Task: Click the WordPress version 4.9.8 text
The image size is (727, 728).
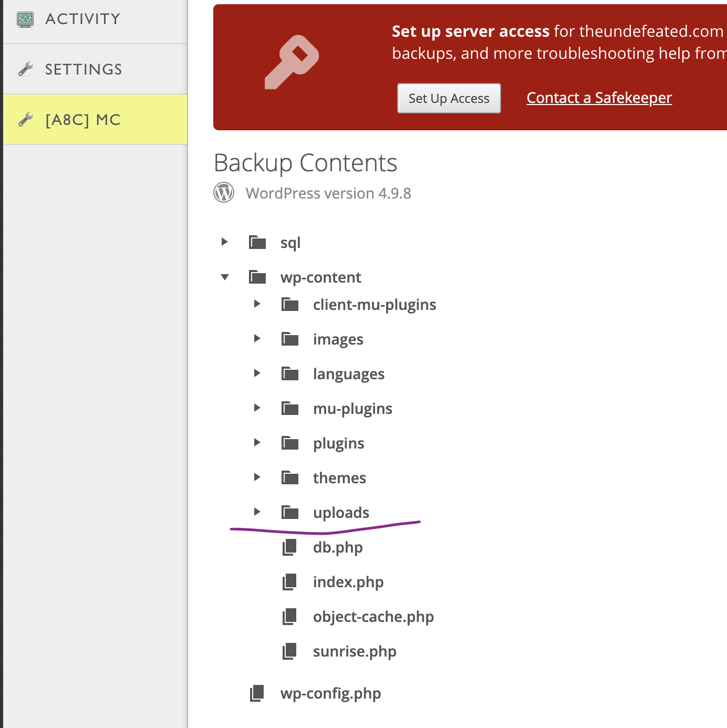Action: pyautogui.click(x=328, y=193)
